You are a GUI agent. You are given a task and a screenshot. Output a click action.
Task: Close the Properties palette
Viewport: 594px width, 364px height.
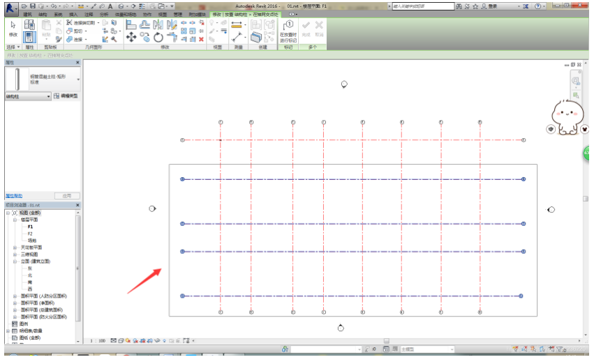pos(77,63)
